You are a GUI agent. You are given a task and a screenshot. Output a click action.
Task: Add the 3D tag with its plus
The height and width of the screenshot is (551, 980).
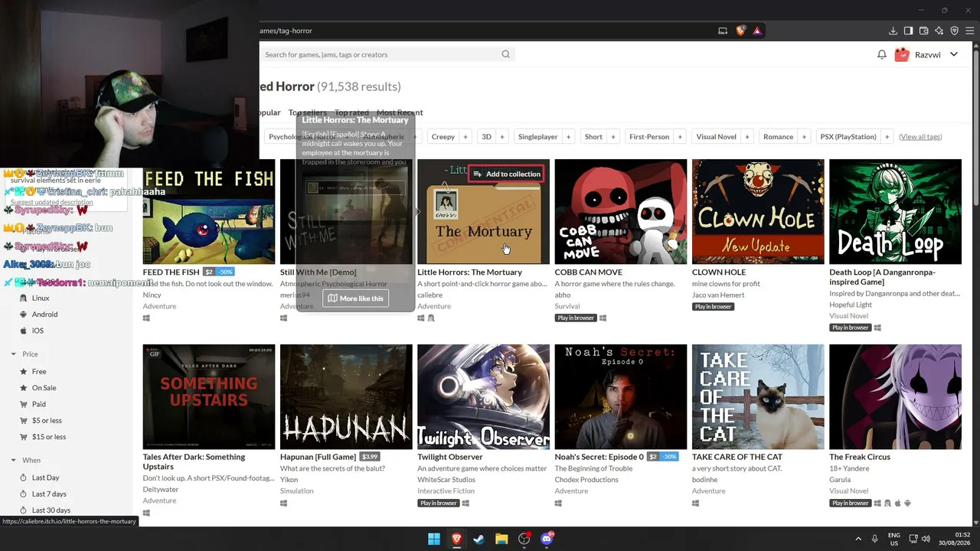[502, 137]
